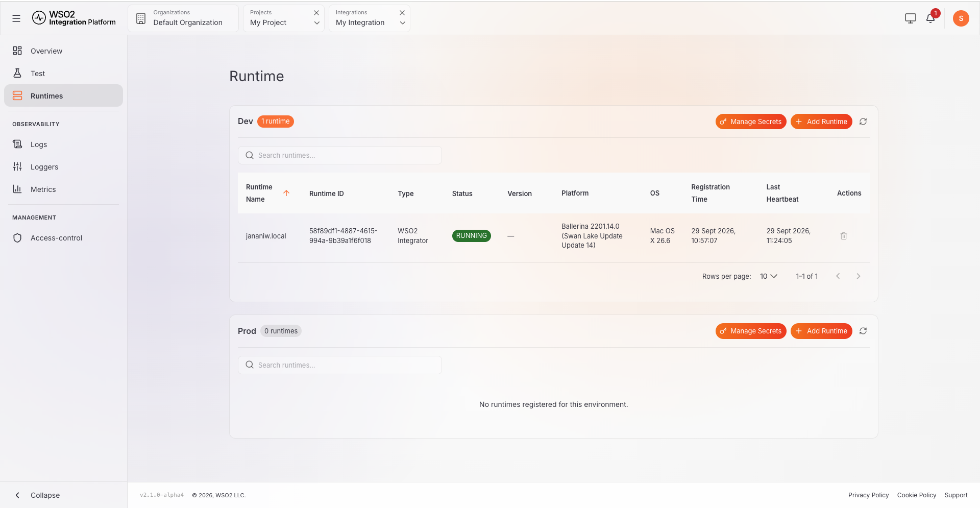Refresh the Prod runtimes list

click(x=863, y=331)
